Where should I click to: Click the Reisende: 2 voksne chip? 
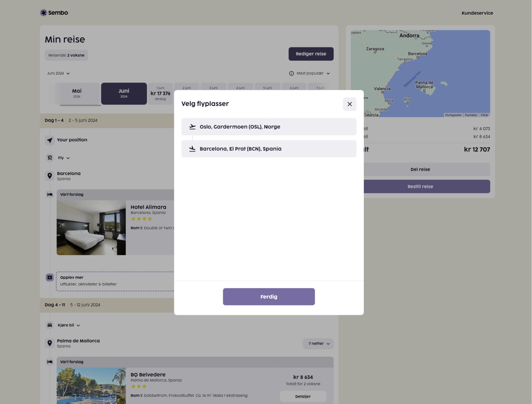click(66, 55)
